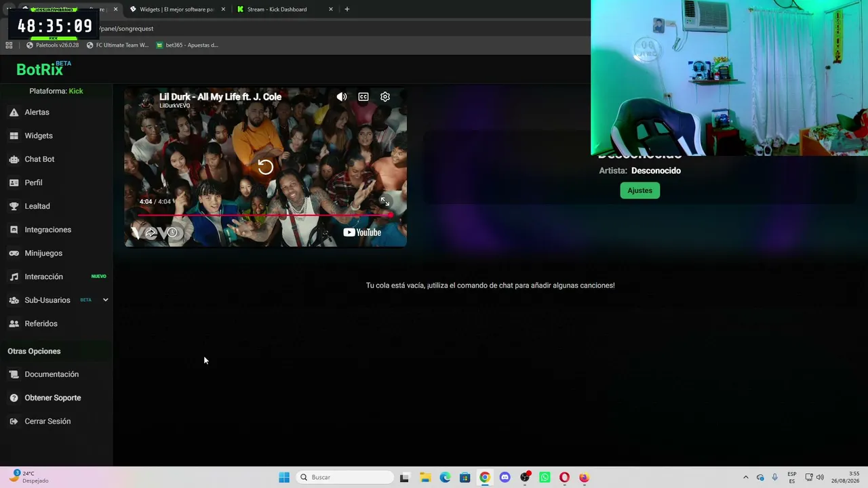The width and height of the screenshot is (868, 488).
Task: Open Discord from the taskbar
Action: coord(505,477)
